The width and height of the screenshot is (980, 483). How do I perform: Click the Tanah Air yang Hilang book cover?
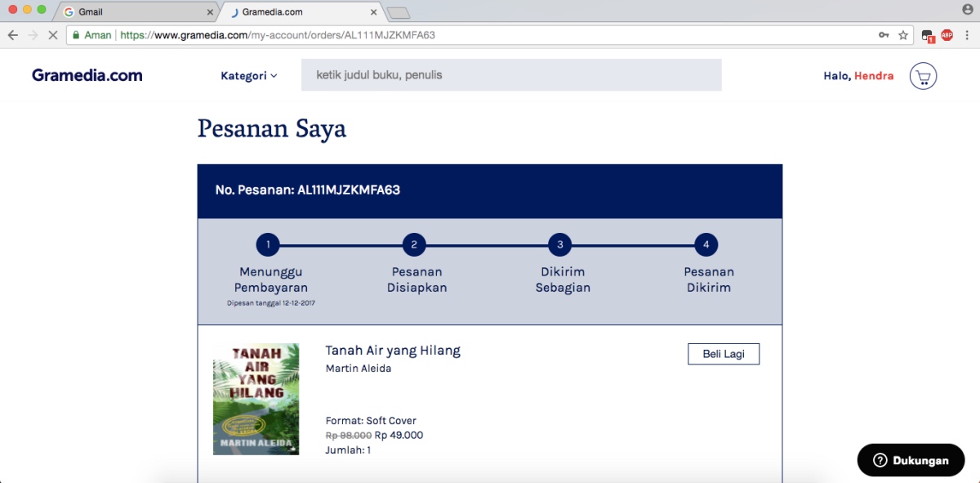256,399
